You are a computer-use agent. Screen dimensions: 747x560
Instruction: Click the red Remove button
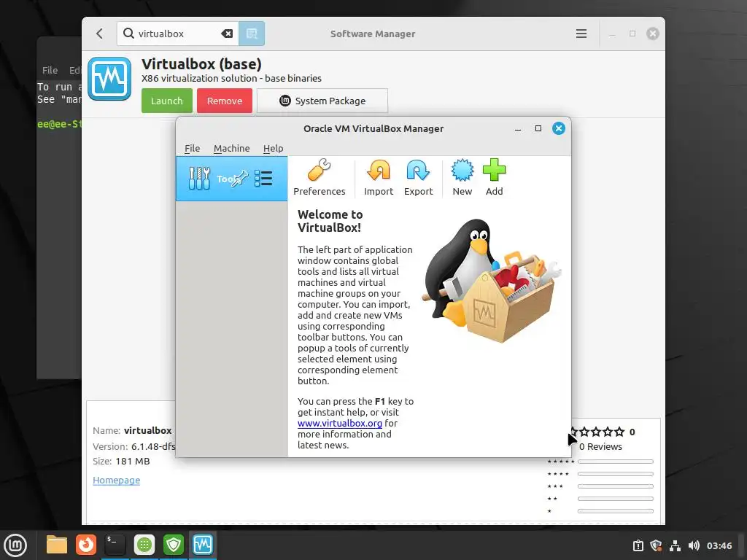(225, 101)
